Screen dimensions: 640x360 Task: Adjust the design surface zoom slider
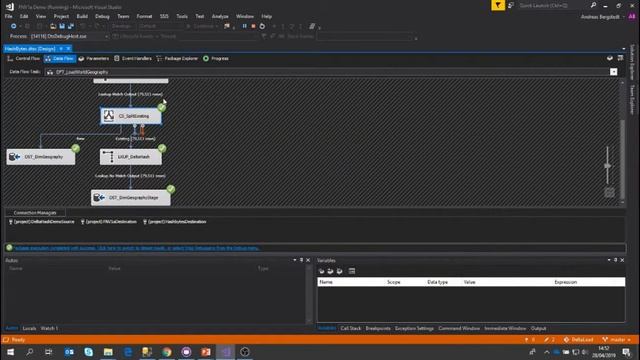pyautogui.click(x=607, y=165)
